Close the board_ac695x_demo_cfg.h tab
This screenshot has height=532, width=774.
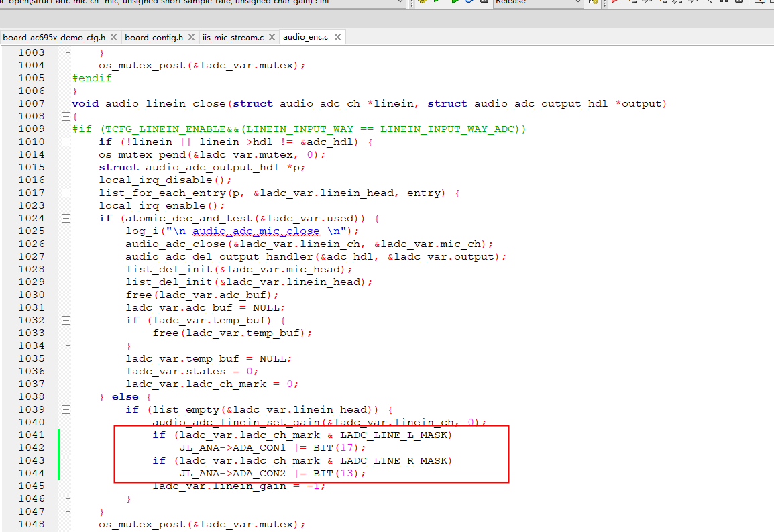pos(113,37)
